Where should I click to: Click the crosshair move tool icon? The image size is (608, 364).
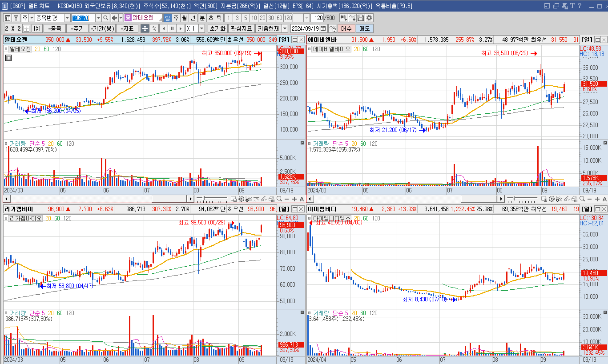click(145, 28)
